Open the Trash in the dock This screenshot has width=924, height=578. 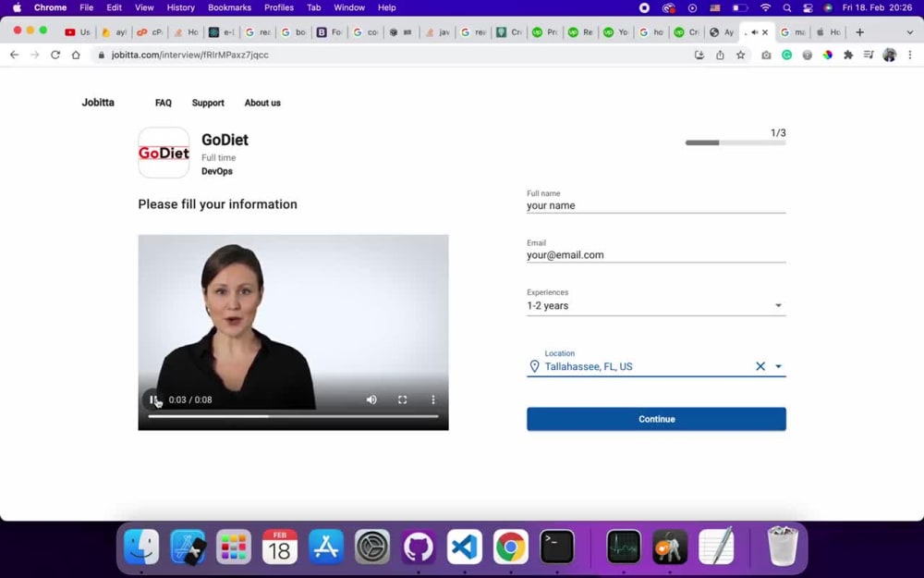coord(783,547)
